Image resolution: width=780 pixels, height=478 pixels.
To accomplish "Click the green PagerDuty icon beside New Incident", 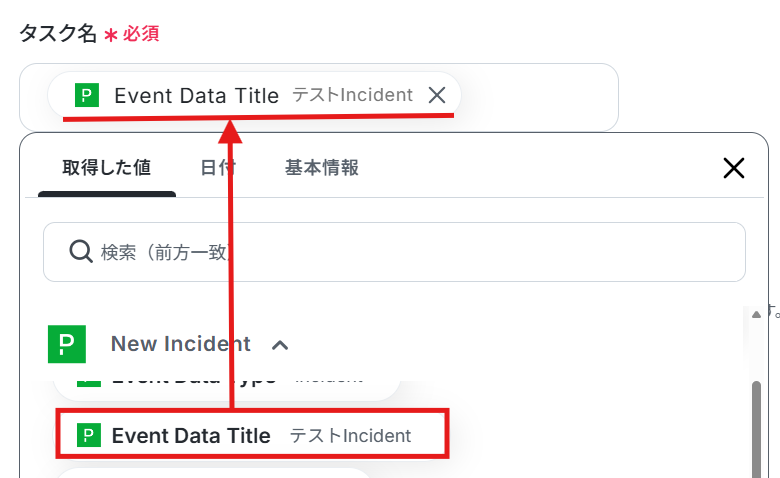I will tap(67, 344).
